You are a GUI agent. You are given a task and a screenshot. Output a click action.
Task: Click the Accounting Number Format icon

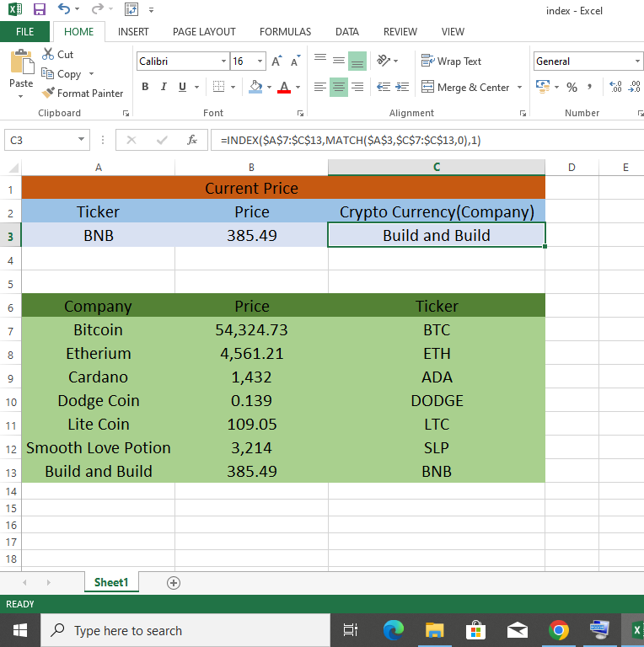[543, 86]
